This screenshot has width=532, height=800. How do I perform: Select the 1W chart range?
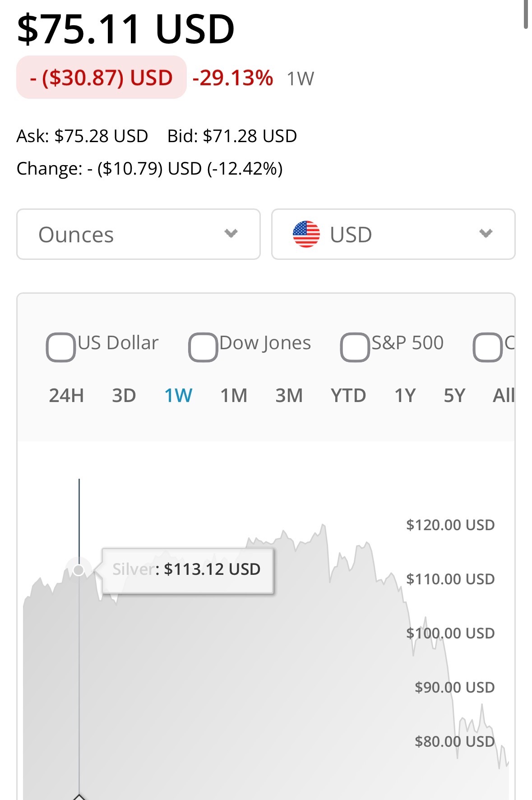(178, 396)
